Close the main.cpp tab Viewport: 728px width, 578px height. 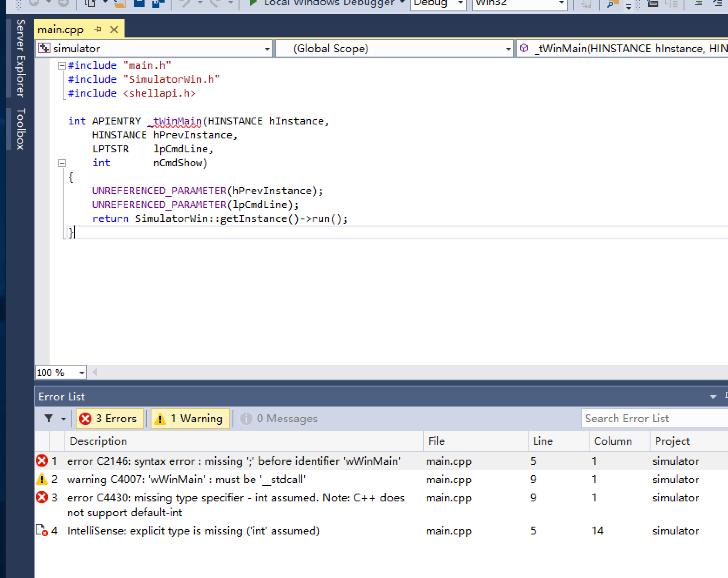(114, 30)
